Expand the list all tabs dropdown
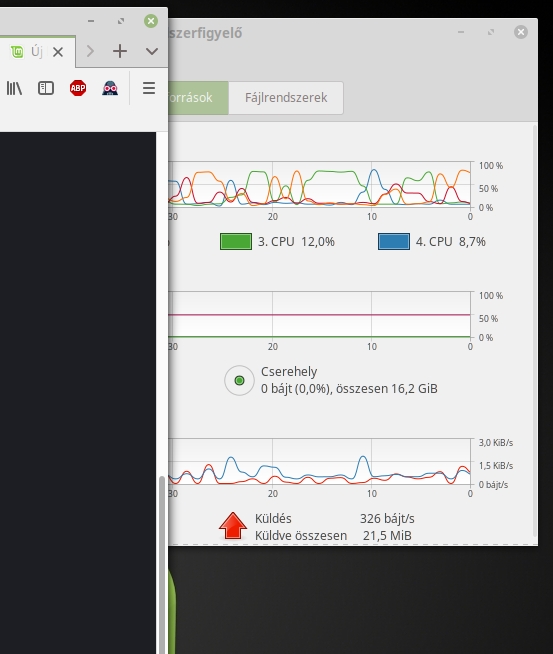Screen dimensions: 553x654 point(152,51)
